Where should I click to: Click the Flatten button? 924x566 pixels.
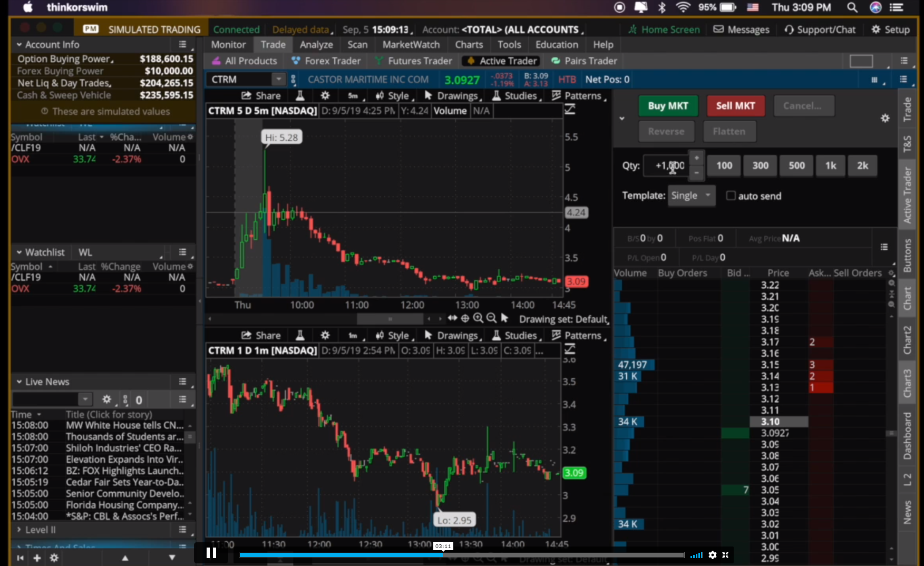point(730,132)
